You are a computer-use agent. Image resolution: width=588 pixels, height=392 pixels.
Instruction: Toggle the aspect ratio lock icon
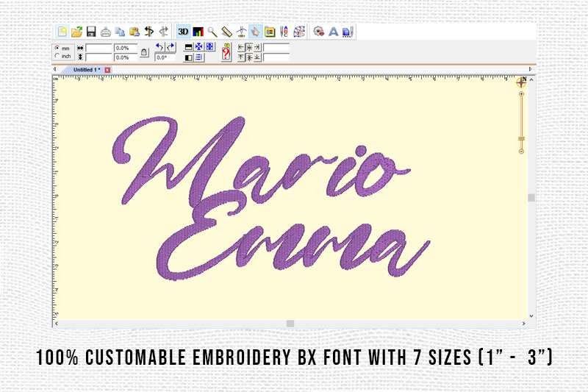point(144,52)
